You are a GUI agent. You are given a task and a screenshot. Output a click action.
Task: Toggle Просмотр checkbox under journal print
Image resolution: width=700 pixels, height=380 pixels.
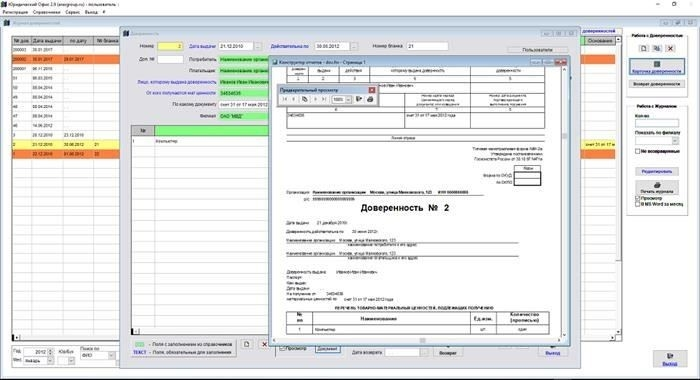point(638,198)
